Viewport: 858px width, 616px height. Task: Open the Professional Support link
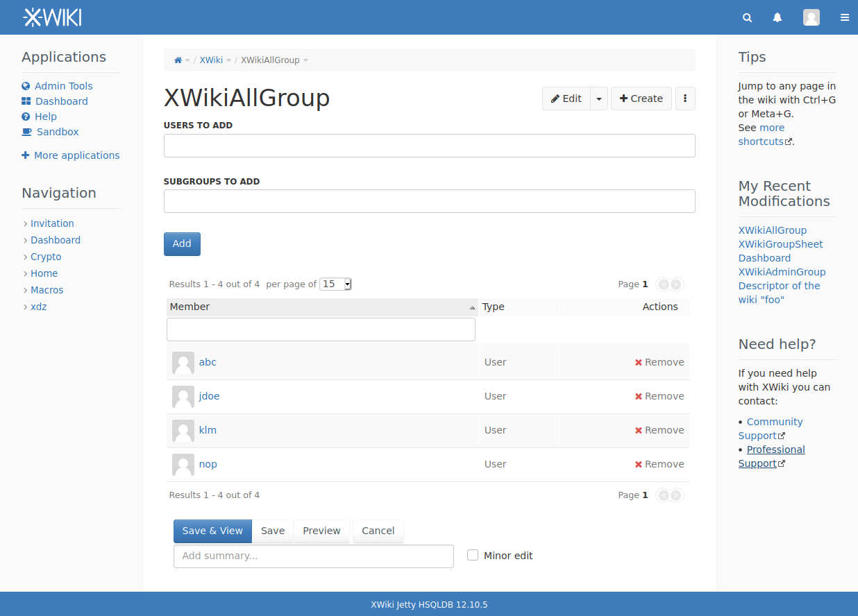(x=772, y=456)
